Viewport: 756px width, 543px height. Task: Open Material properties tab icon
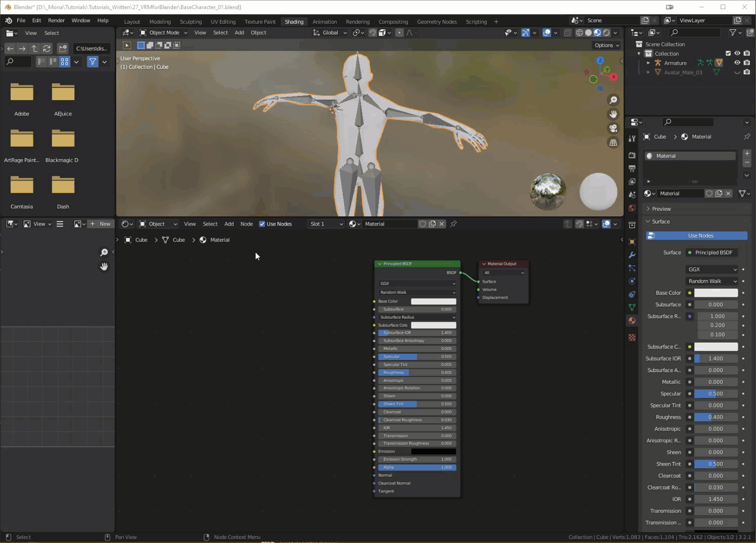click(632, 321)
